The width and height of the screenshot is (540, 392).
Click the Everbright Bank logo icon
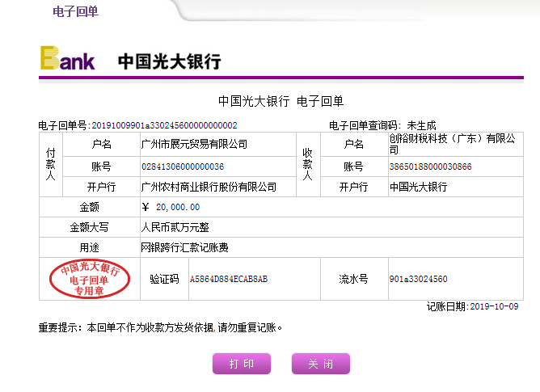(x=68, y=58)
